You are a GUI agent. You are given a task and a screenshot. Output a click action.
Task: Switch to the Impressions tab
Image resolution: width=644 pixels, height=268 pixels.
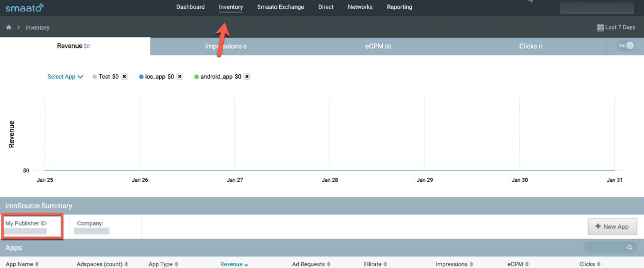point(226,47)
